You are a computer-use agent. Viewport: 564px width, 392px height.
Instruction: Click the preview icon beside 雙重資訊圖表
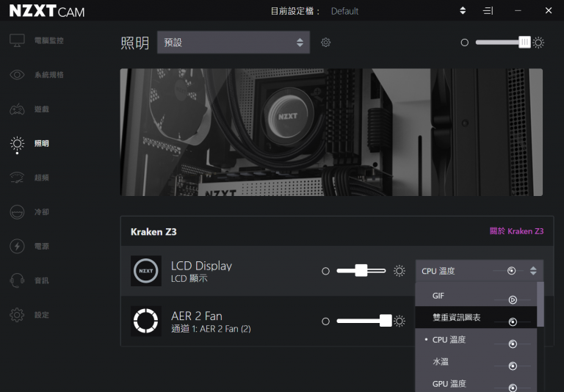[x=513, y=322]
